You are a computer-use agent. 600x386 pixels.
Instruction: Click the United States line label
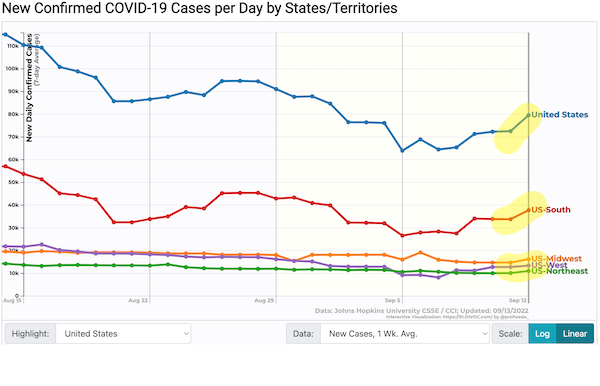tap(560, 115)
